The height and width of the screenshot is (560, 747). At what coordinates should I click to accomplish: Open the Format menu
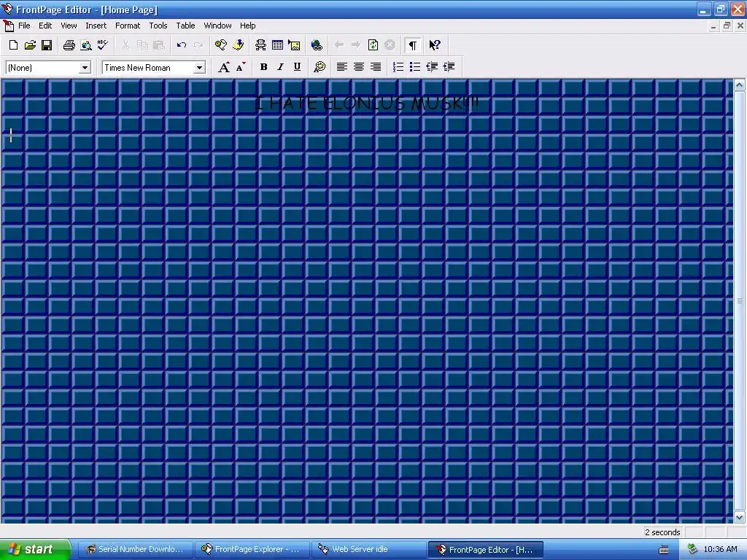128,26
